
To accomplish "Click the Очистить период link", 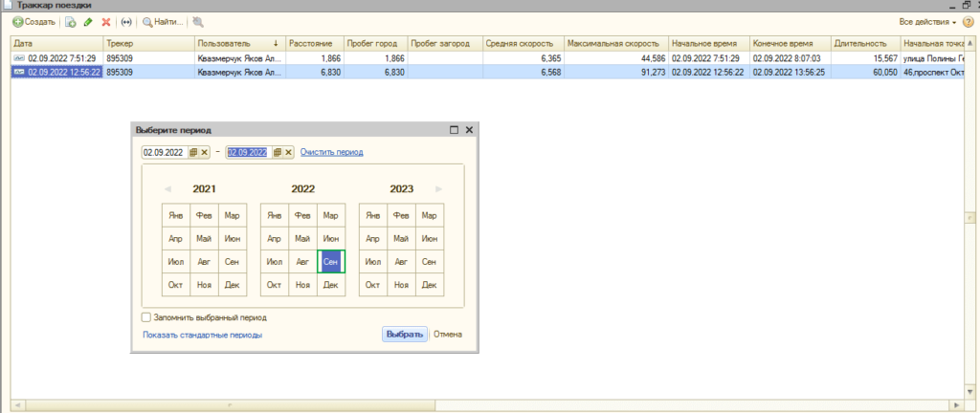I will point(331,152).
